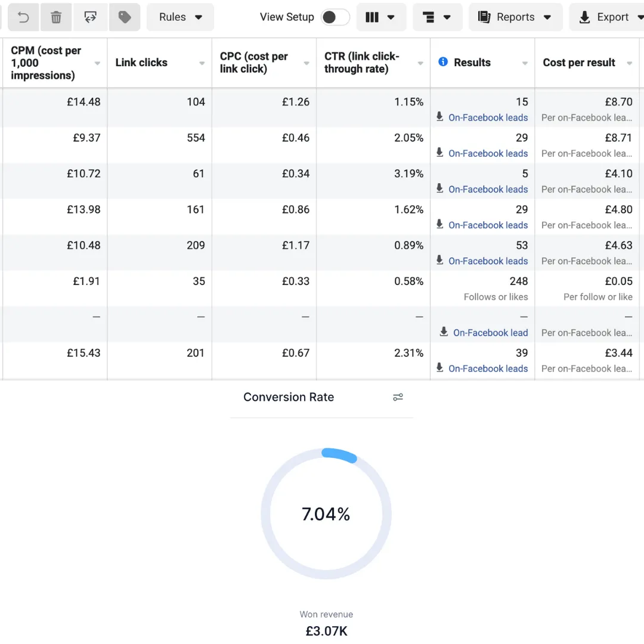Open On-Facebook leads link with 39 results
644x644 pixels.
(x=488, y=369)
